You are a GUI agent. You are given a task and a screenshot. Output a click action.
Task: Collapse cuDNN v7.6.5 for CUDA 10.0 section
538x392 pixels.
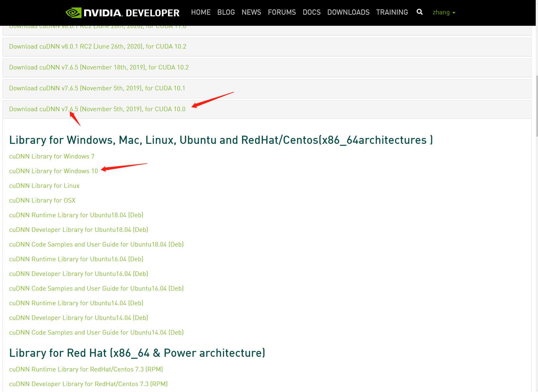tap(267, 109)
